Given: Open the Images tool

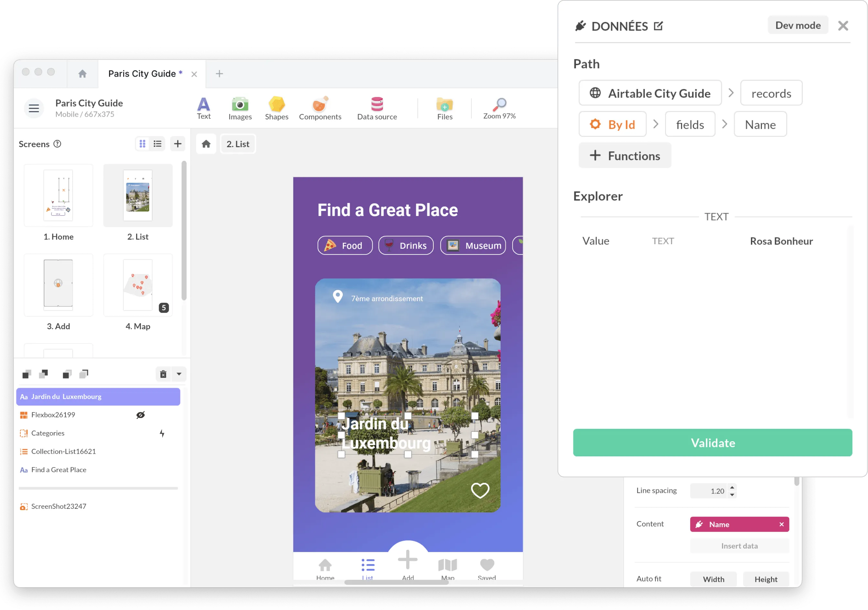Looking at the screenshot, I should coord(240,108).
